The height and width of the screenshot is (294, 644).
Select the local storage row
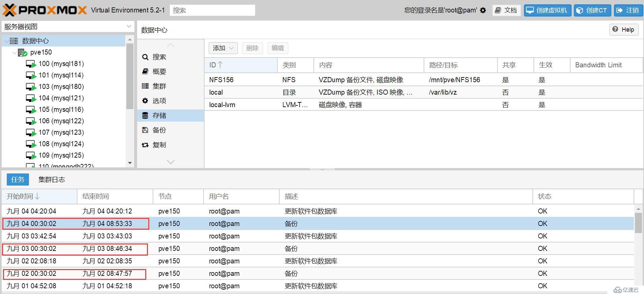[423, 92]
